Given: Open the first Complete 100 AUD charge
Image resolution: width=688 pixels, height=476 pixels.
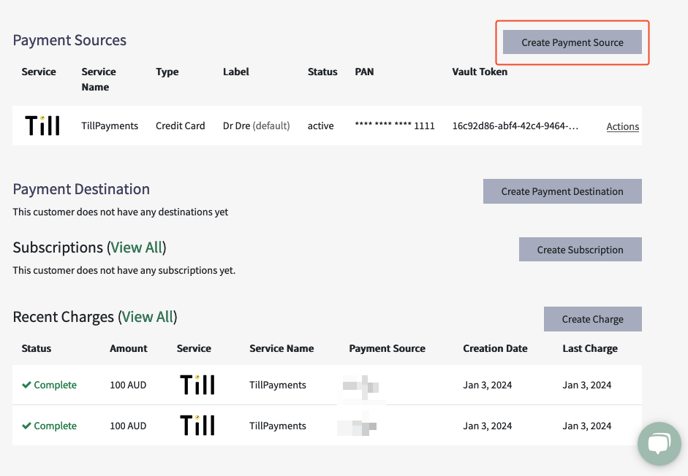Looking at the screenshot, I should point(327,385).
